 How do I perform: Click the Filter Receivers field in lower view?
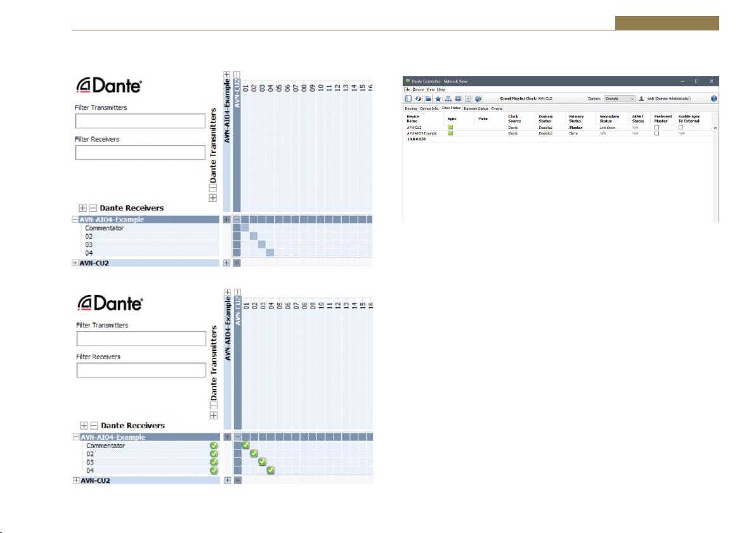tap(141, 370)
